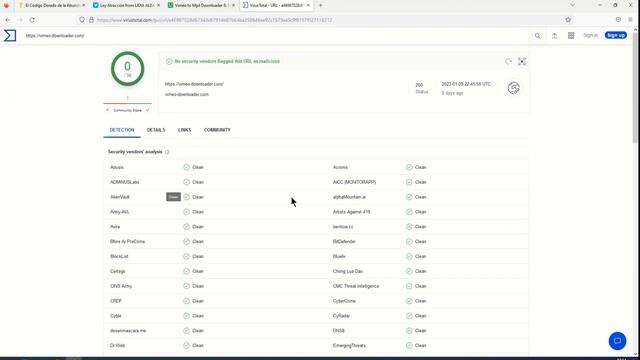Image resolution: width=640 pixels, height=360 pixels.
Task: Close the Vimeo to Mp4 Downloader tab
Action: tap(233, 5)
